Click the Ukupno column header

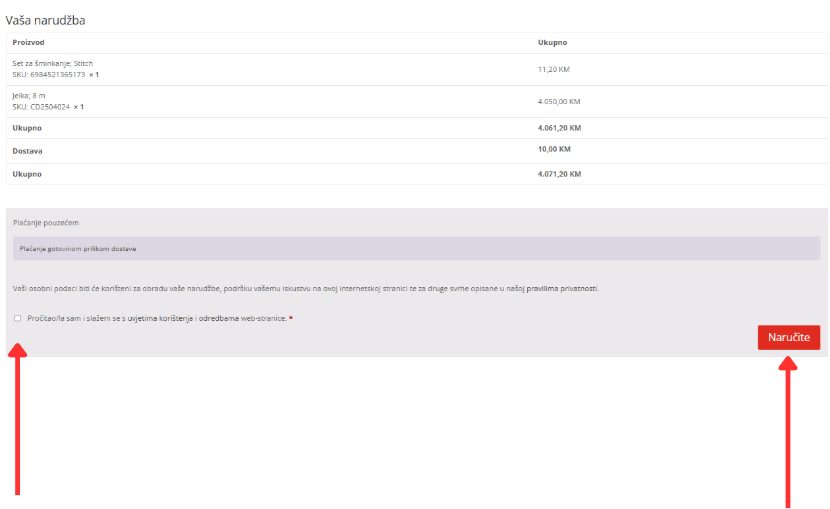tap(552, 43)
